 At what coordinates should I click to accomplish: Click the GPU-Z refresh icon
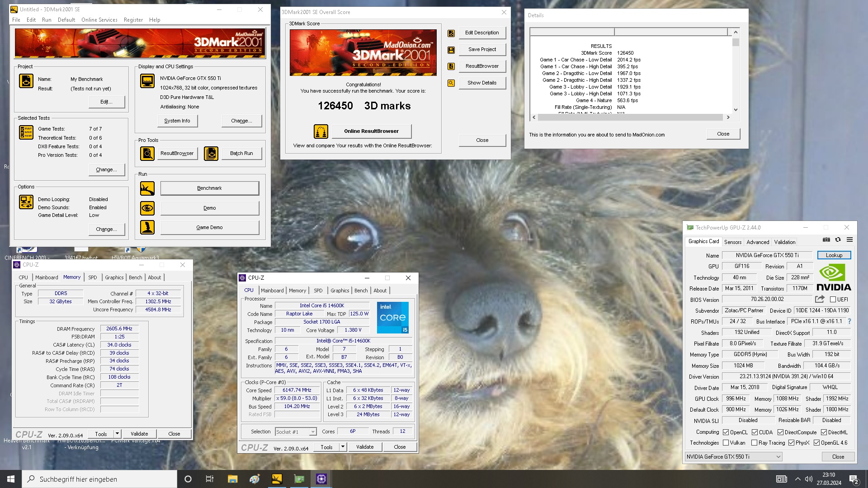tap(838, 239)
